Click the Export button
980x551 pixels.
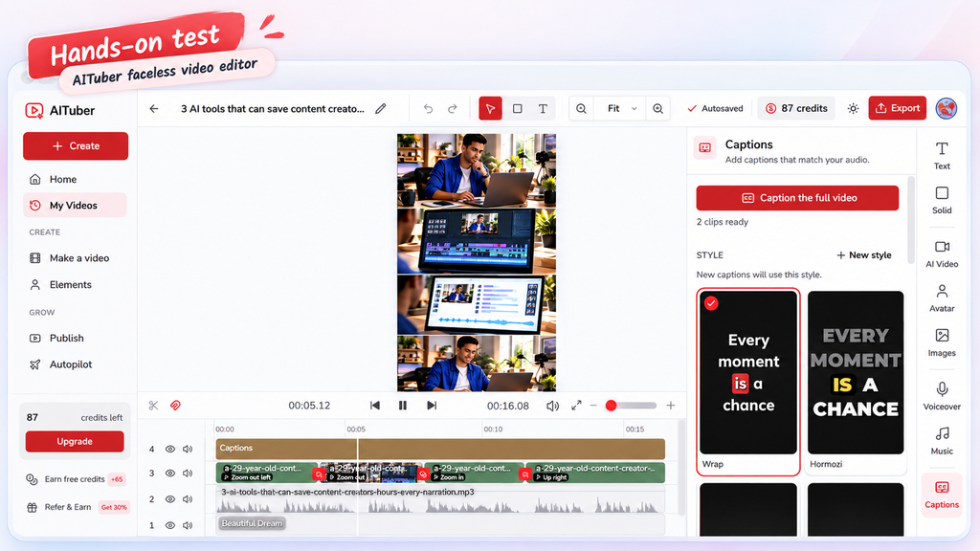[898, 108]
